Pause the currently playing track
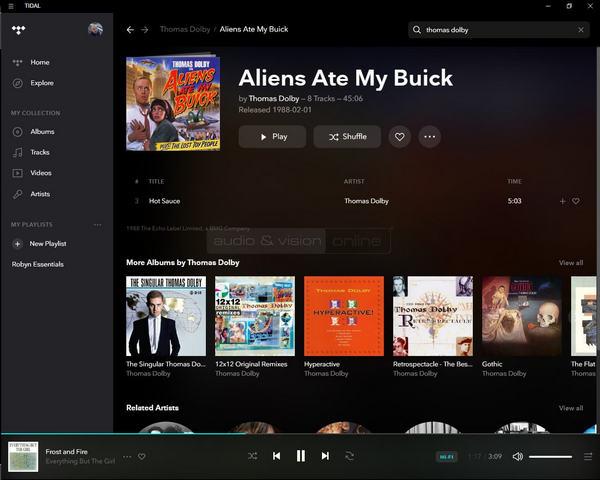Image resolution: width=600 pixels, height=480 pixels. click(300, 456)
